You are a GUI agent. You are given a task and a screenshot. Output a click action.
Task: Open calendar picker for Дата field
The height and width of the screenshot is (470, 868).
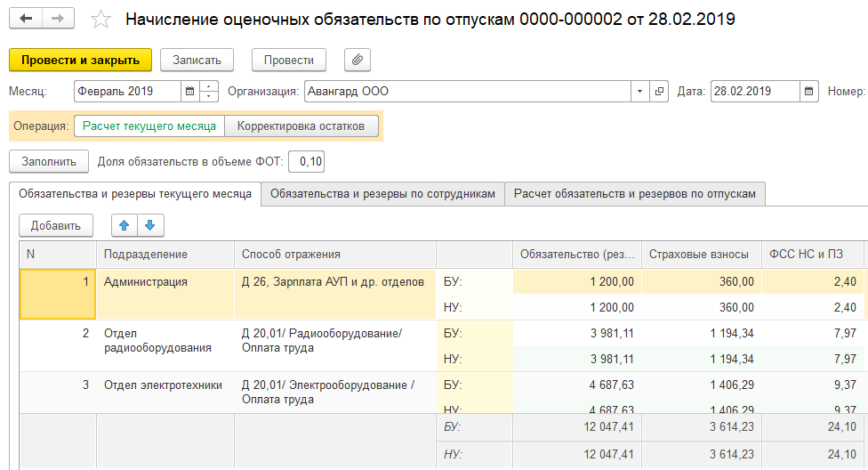pos(808,91)
